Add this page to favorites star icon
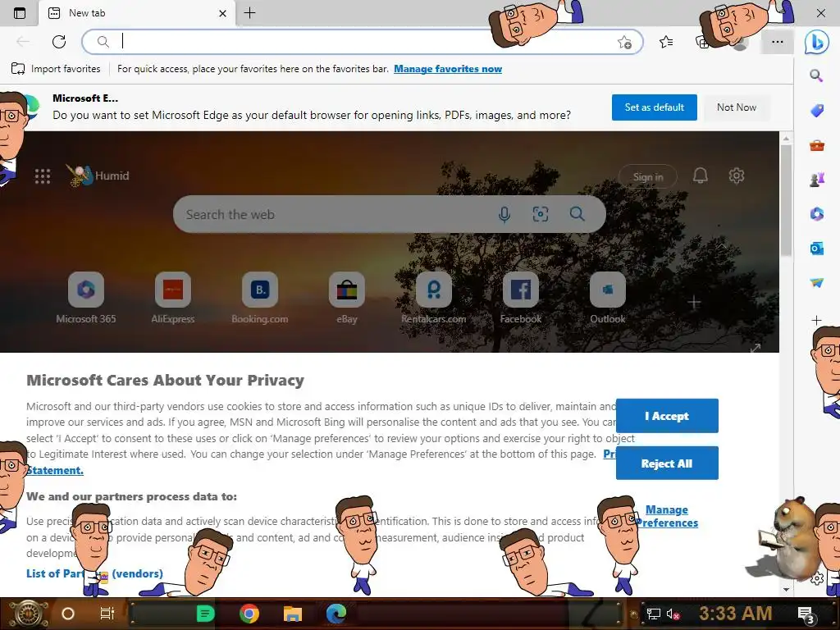Image resolution: width=840 pixels, height=630 pixels. coord(624,42)
